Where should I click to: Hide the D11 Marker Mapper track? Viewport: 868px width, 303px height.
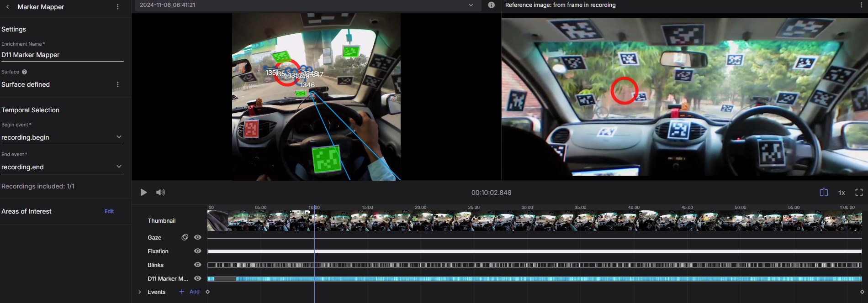tap(198, 278)
